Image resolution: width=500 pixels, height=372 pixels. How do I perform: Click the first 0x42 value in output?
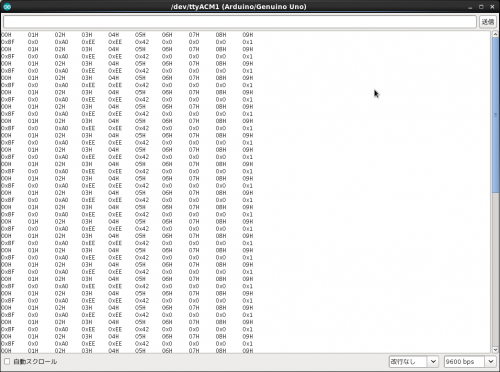142,42
